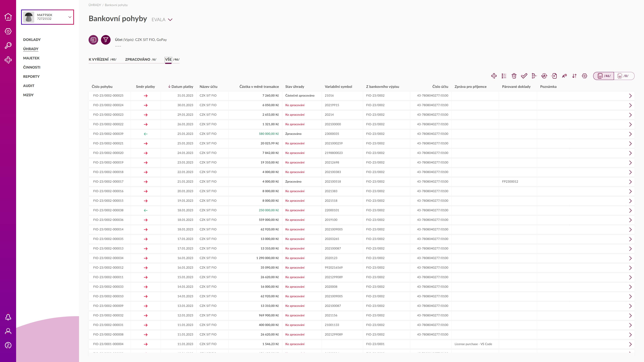Open notifications bell icon

coord(8,317)
